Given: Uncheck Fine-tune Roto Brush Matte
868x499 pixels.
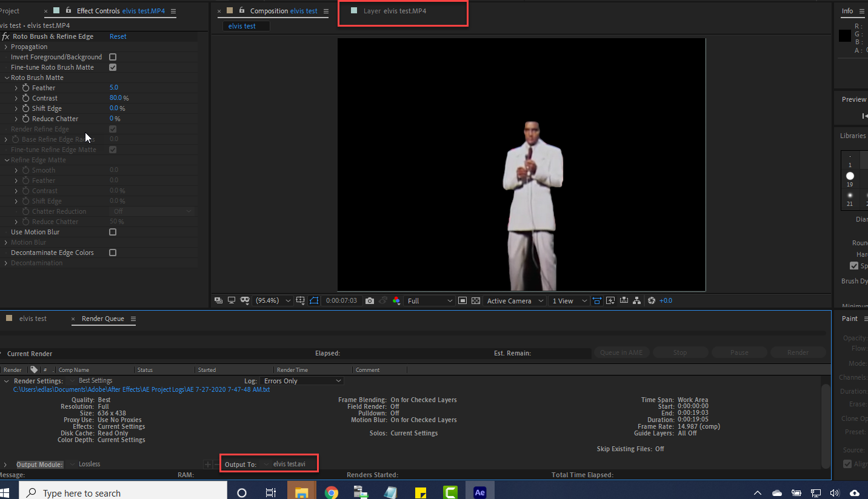Looking at the screenshot, I should click(113, 67).
